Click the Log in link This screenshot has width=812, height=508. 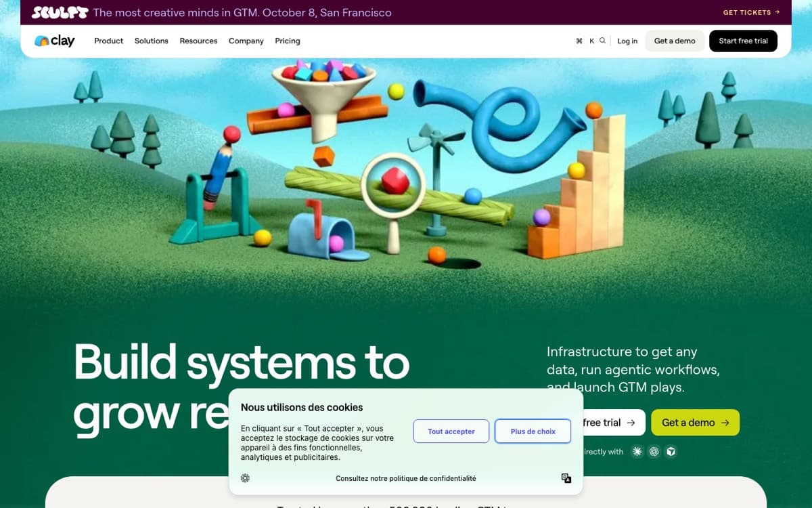tap(627, 41)
